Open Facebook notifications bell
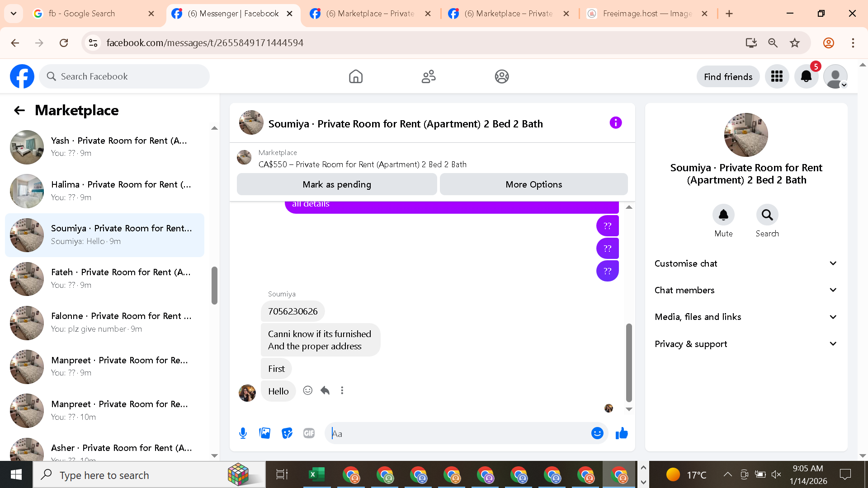Screen dimensions: 868x488 (x=806, y=76)
